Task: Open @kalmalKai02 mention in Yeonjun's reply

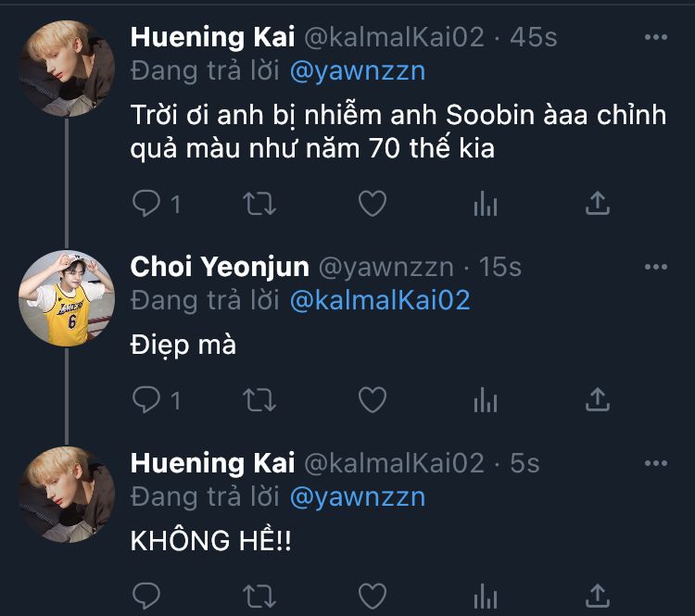Action: pyautogui.click(x=380, y=300)
